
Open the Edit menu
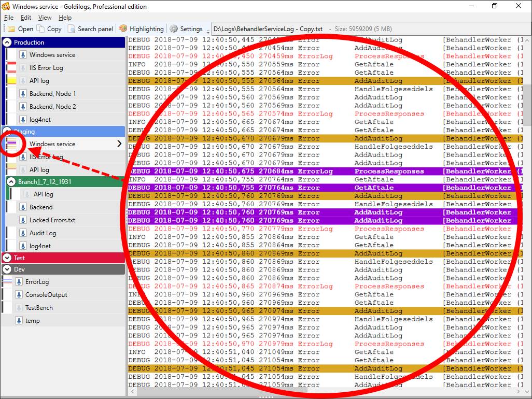25,17
